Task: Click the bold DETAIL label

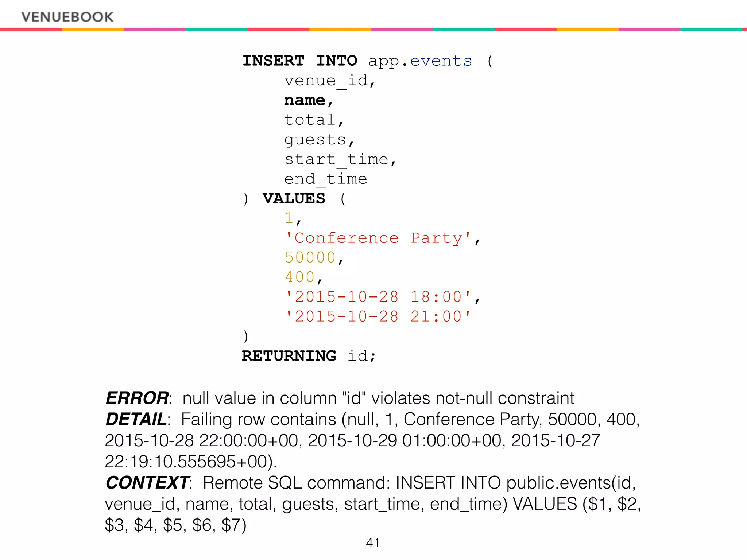Action: [x=136, y=419]
